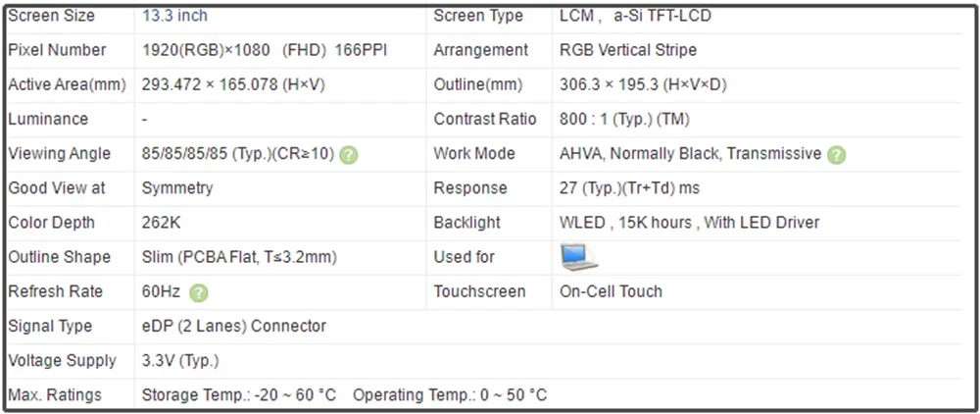Click the On-Cell Touch touchscreen value
Image resolution: width=980 pixels, height=414 pixels.
click(x=611, y=291)
